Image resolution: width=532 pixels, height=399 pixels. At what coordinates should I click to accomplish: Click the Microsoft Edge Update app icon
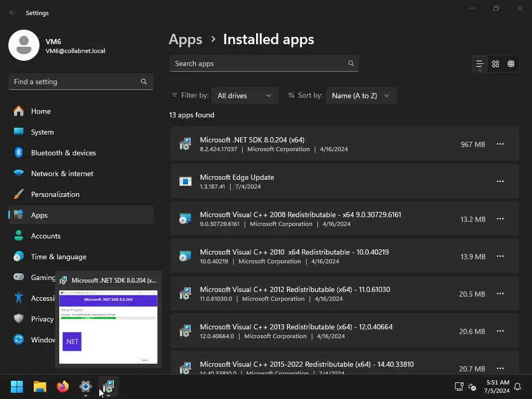[x=185, y=181]
